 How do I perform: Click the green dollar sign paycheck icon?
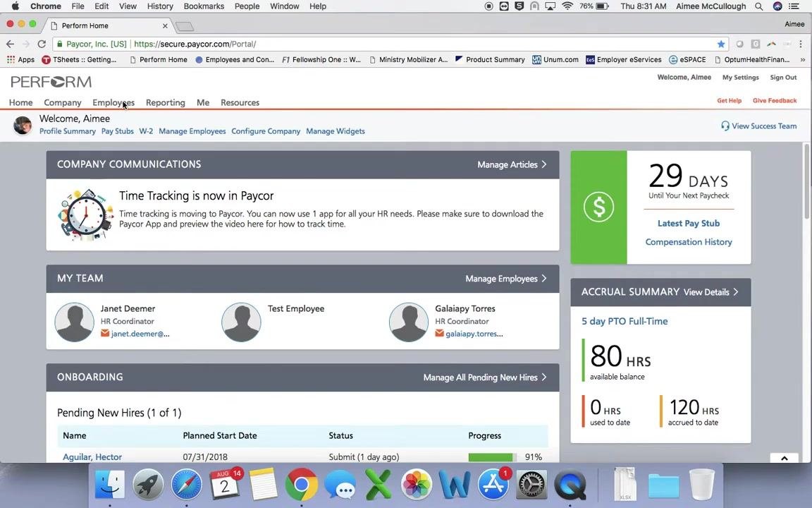[x=598, y=207]
